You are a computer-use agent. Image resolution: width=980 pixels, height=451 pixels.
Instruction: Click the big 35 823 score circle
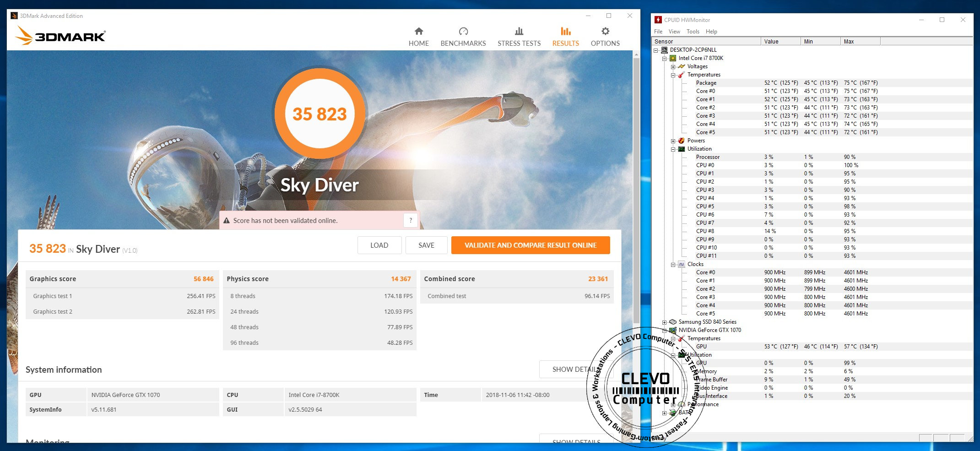point(319,114)
